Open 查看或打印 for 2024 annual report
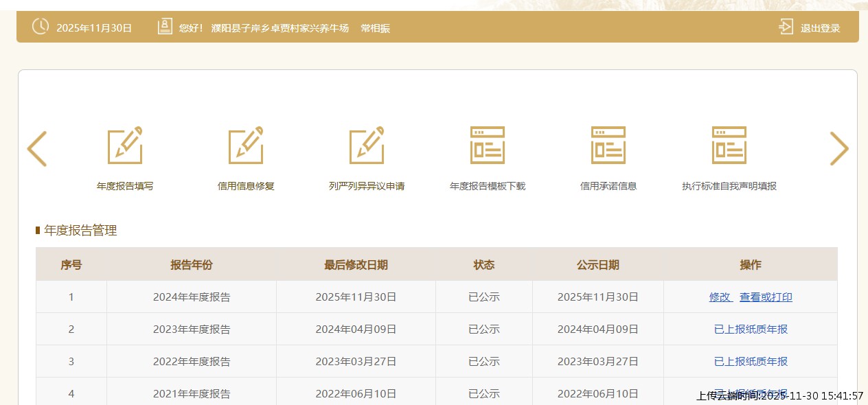 (x=766, y=297)
